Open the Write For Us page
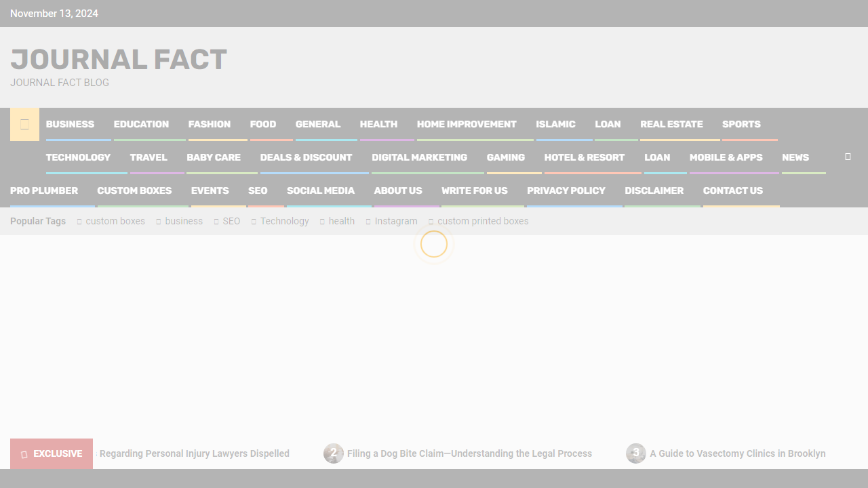Image resolution: width=868 pixels, height=488 pixels. click(474, 190)
